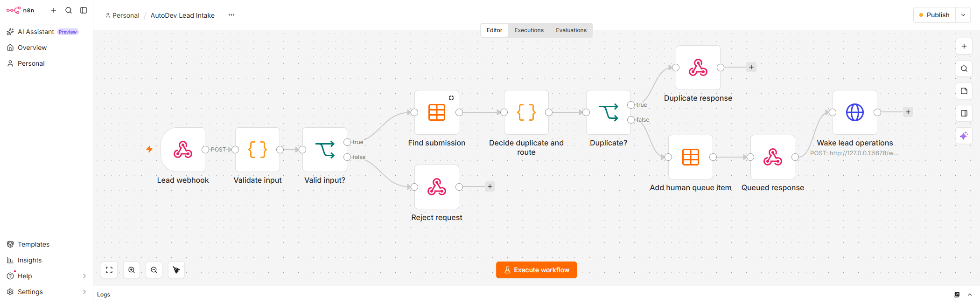The image size is (980, 303).
Task: Add node after Reject request
Action: [490, 186]
